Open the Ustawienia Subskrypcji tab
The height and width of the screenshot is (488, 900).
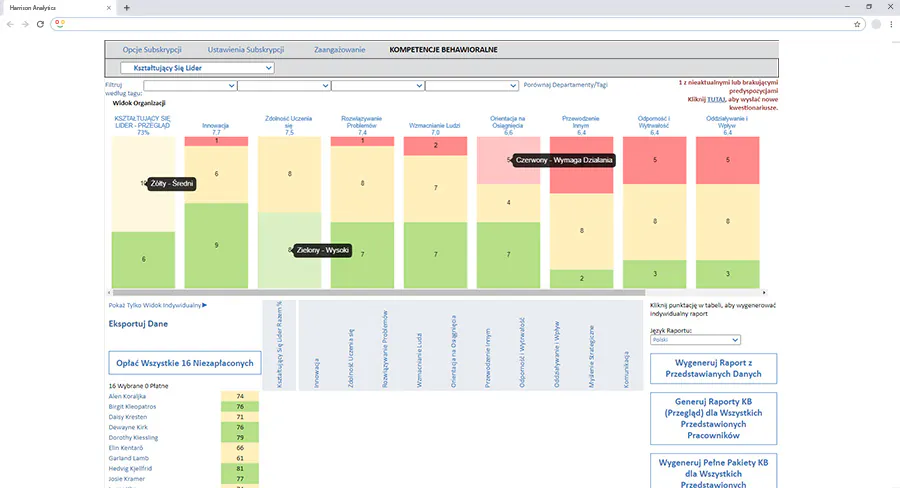tap(246, 50)
